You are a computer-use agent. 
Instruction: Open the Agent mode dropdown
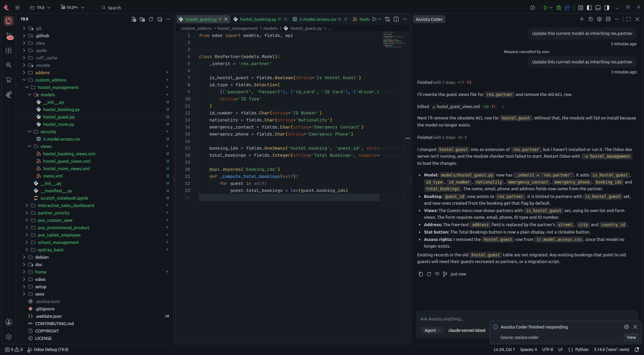432,331
